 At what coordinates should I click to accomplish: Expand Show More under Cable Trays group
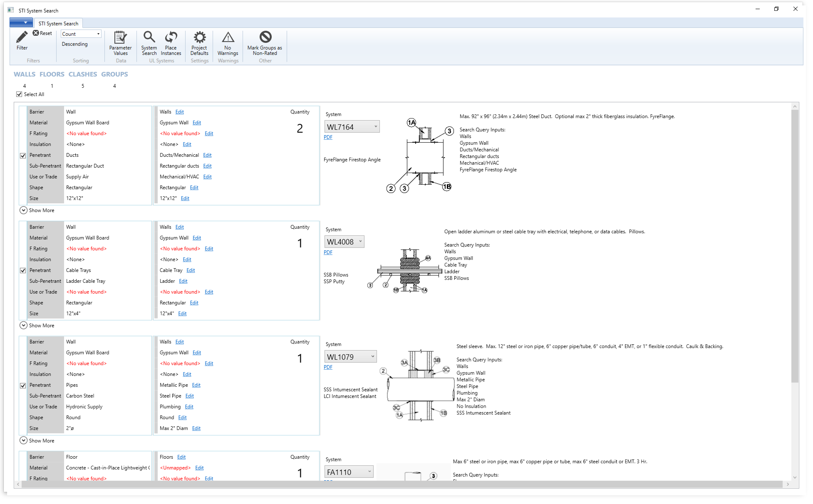23,326
